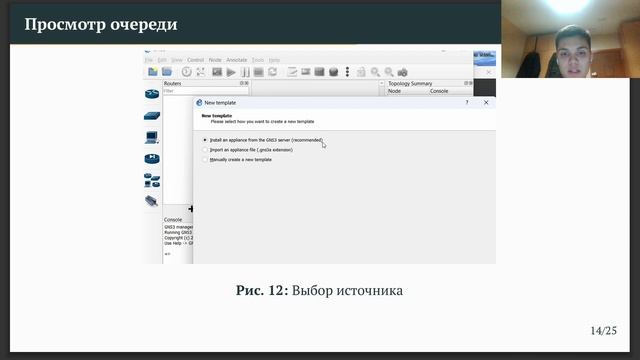Click the New template dialog help button
Screen dimensions: 640x360
(467, 102)
